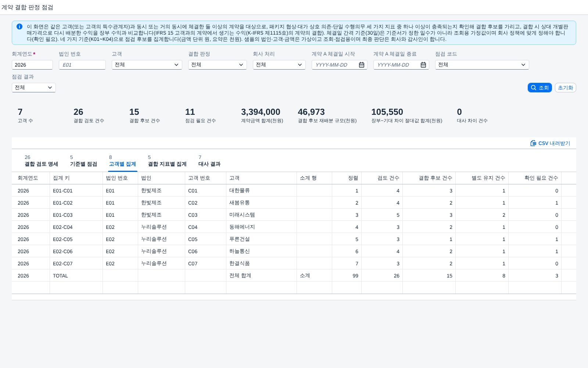The height and width of the screenshot is (368, 588).
Task: Switch to the 결합 지표별 집계 tab
Action: (x=167, y=161)
